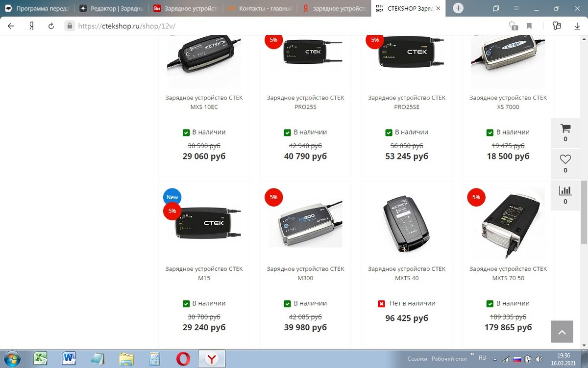
Task: Click 'Нет в наличии' status text
Action: [x=412, y=303]
